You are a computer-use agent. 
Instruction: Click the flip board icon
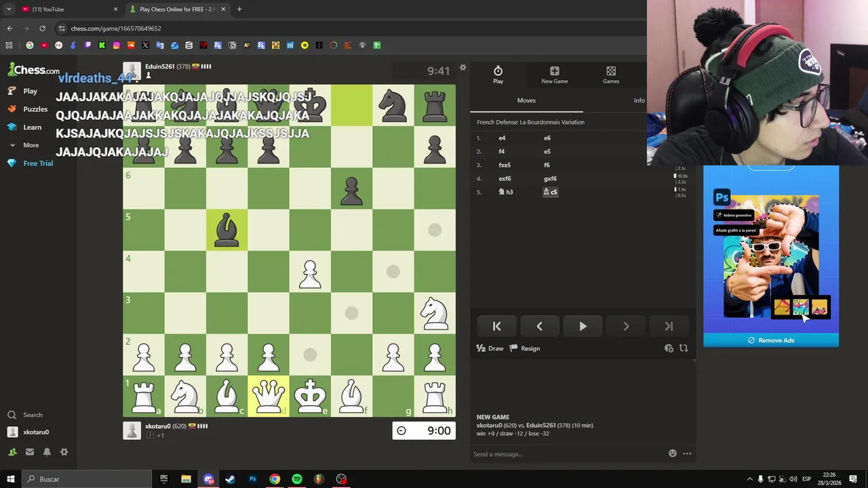tap(684, 348)
